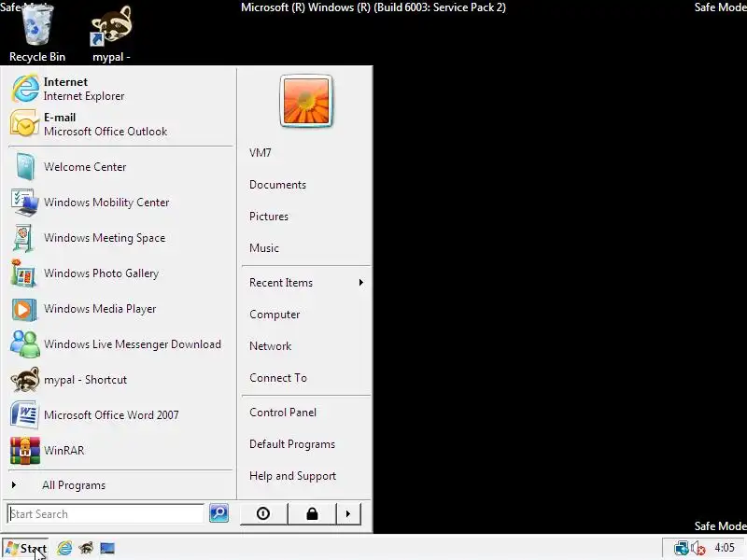Select the mypal desktop shortcut icon
The image size is (747, 560).
pyautogui.click(x=111, y=35)
